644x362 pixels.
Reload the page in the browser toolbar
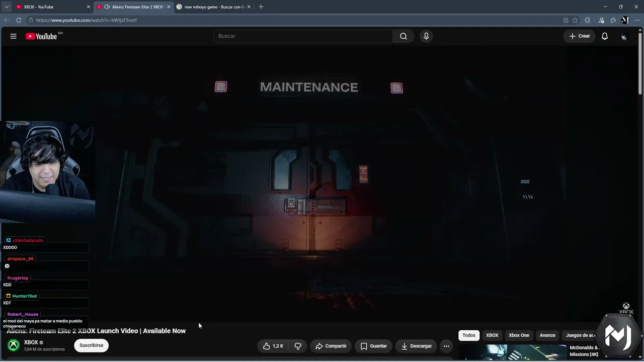[x=19, y=20]
